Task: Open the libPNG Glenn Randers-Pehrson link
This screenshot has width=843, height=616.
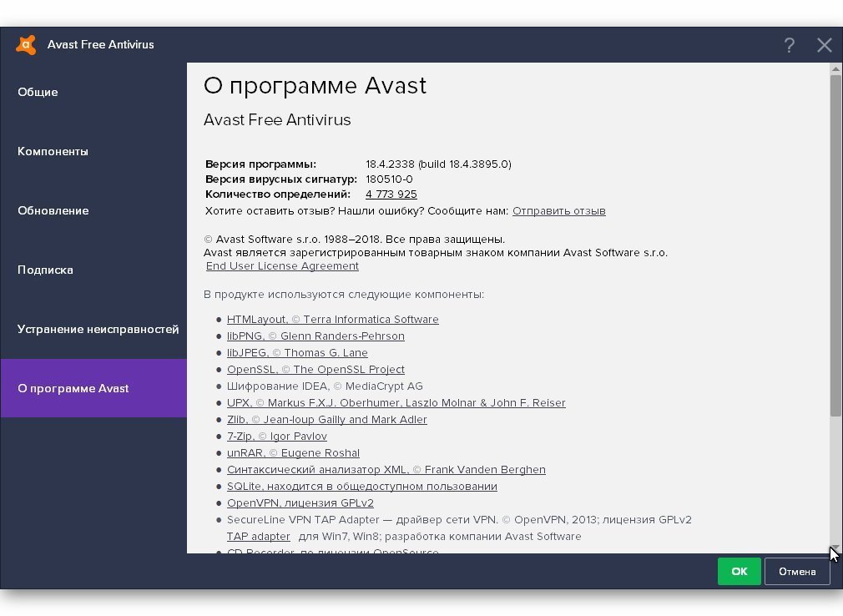Action: tap(315, 336)
